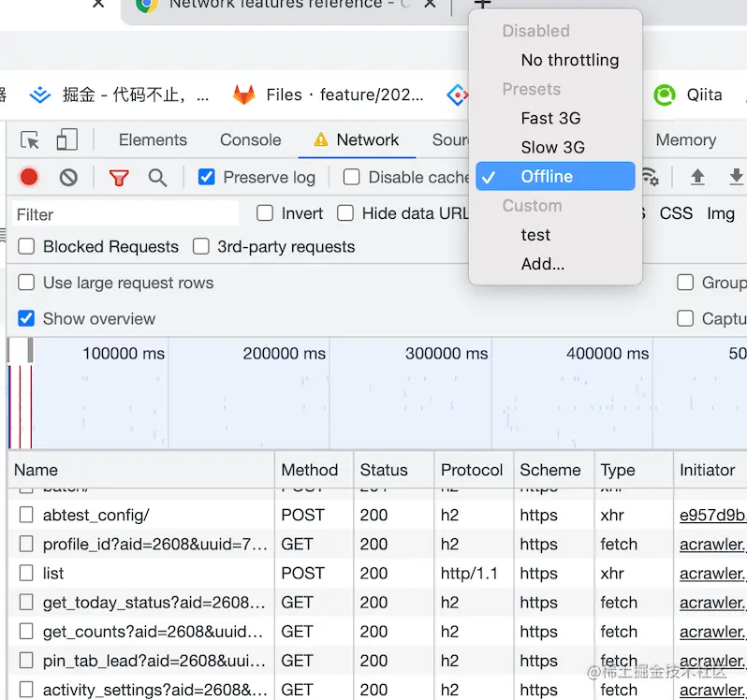Stop recording network log red button

[x=29, y=177]
